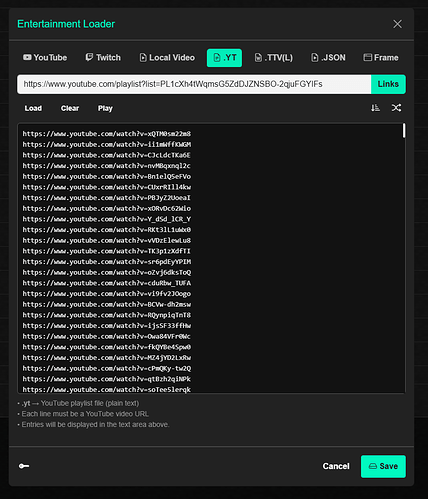Click the line ending in BCVw-dh2msw

point(107,304)
